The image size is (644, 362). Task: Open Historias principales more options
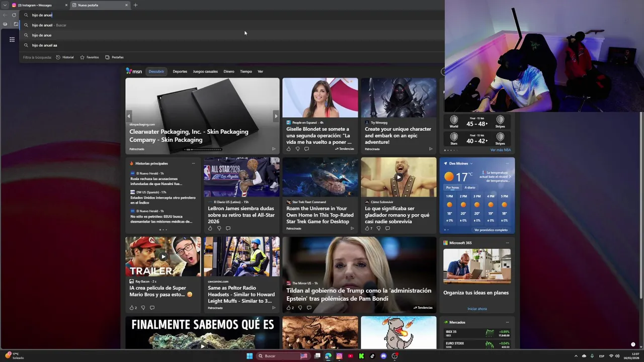tap(193, 163)
